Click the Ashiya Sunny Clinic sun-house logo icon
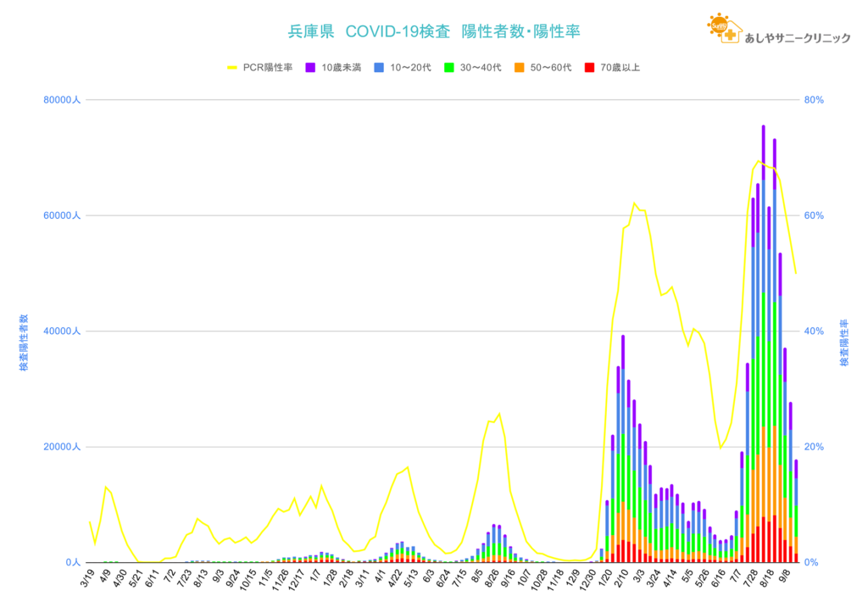This screenshot has width=868, height=613. pos(724,30)
